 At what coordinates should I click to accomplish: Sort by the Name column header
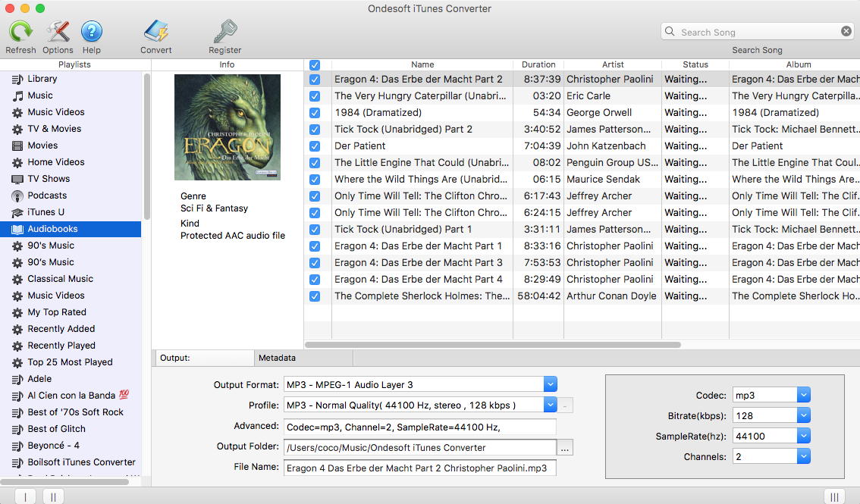pos(422,64)
